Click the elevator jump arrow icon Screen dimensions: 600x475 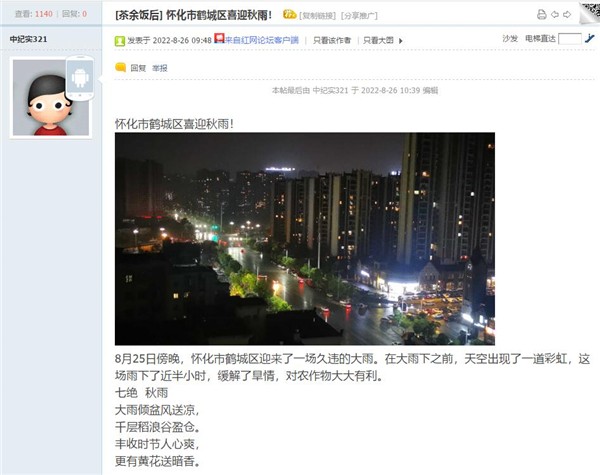(x=590, y=38)
